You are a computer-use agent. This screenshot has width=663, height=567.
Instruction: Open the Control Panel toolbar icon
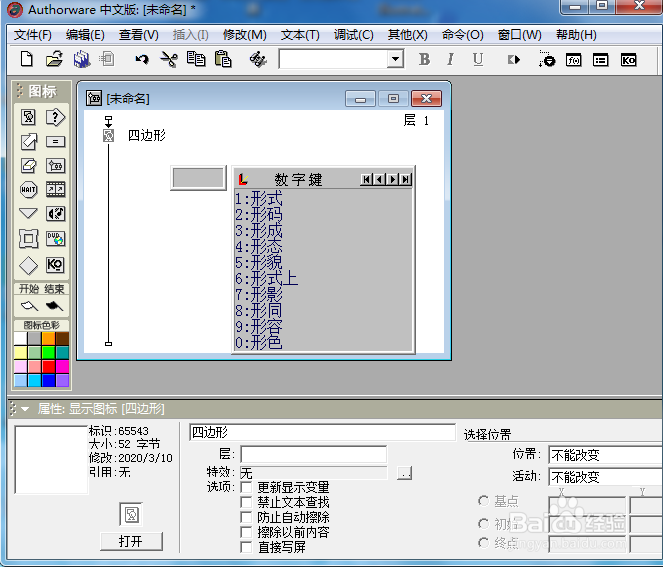point(546,59)
